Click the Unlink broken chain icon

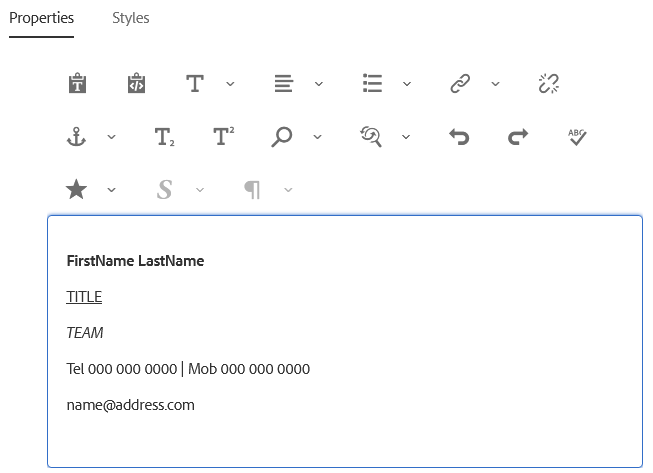pyautogui.click(x=548, y=83)
